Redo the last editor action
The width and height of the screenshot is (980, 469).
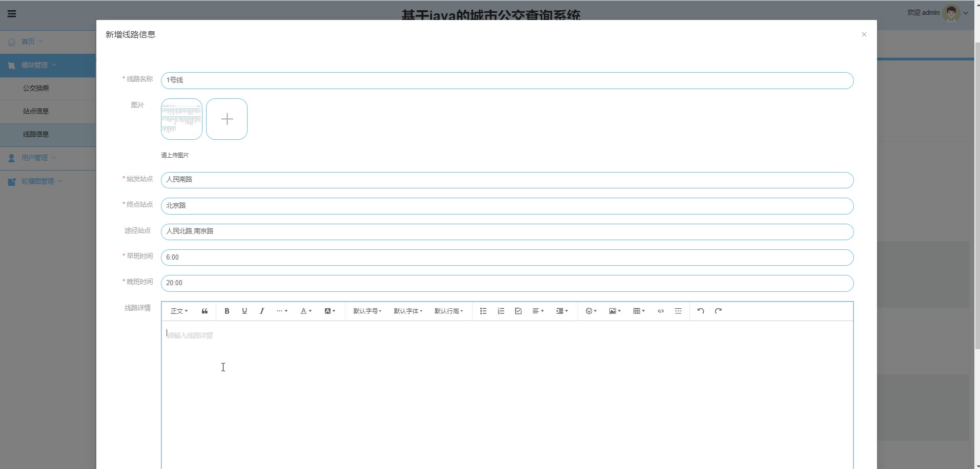click(x=718, y=311)
